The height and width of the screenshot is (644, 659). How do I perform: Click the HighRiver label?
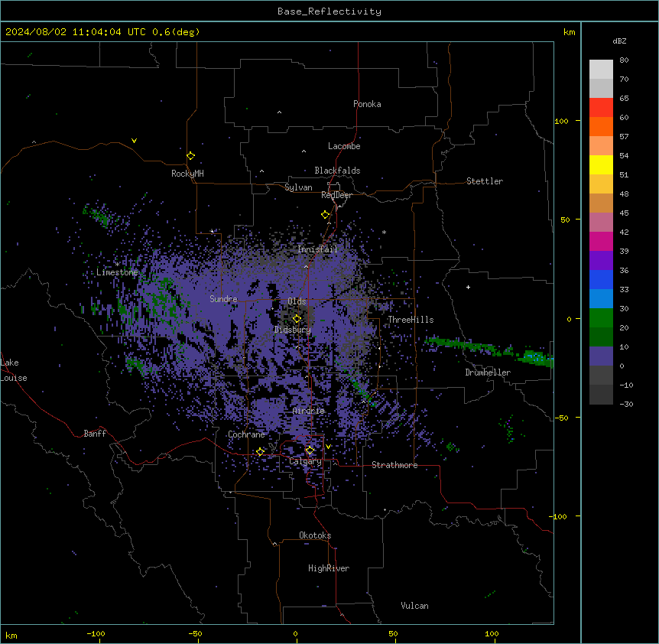point(329,568)
